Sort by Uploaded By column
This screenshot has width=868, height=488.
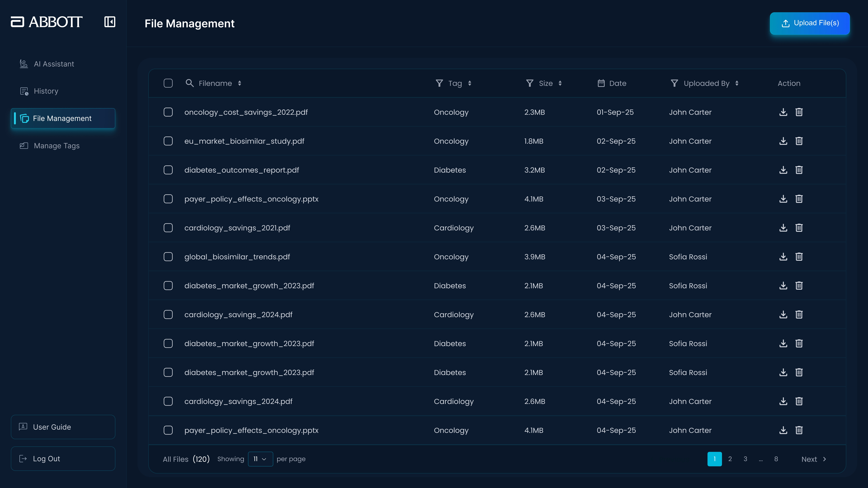click(737, 83)
